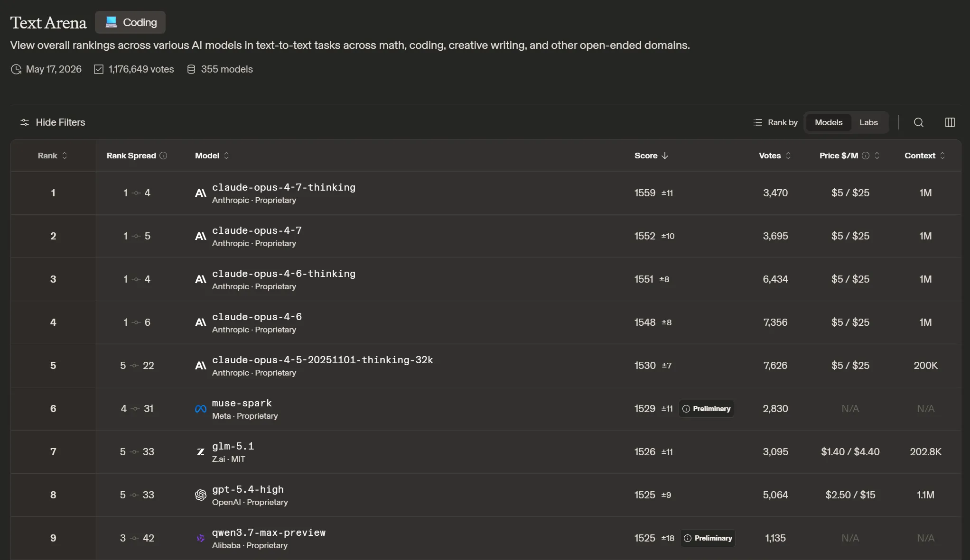Sort the table by Rank column
This screenshot has width=970, height=560.
pyautogui.click(x=53, y=156)
